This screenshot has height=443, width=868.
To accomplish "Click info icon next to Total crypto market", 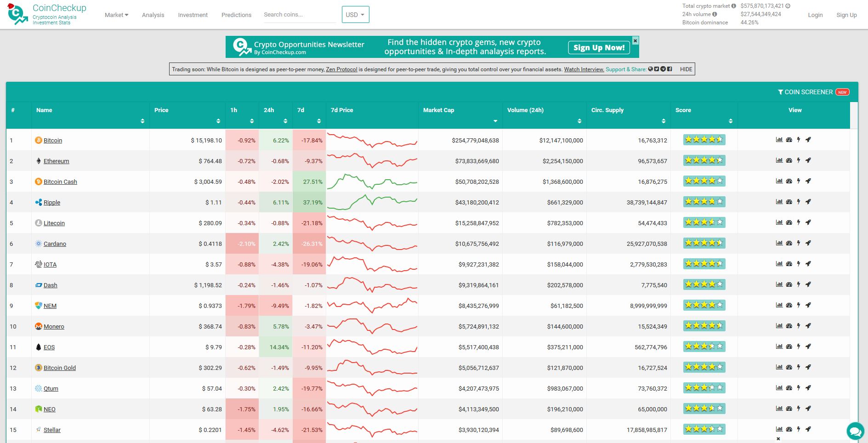I will [733, 6].
